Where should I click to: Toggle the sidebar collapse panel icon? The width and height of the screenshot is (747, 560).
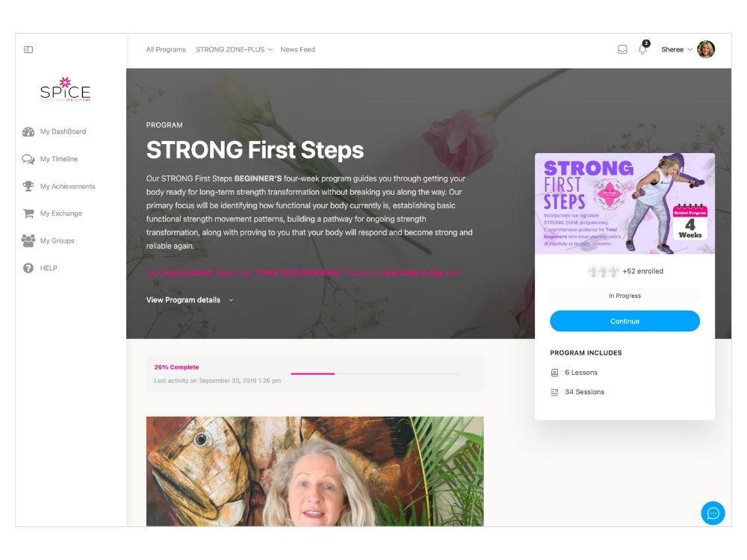28,49
